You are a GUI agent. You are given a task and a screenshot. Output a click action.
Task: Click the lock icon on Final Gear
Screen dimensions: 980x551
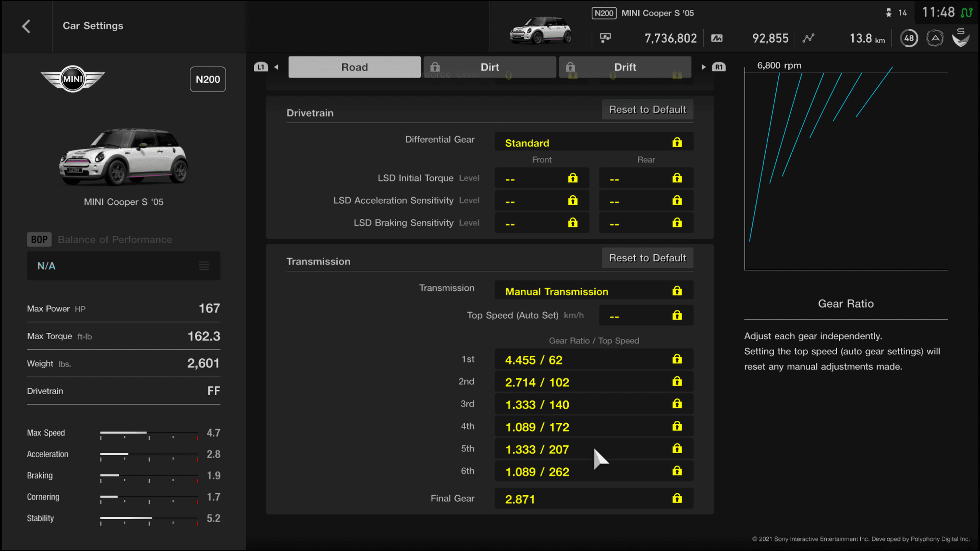pyautogui.click(x=677, y=498)
